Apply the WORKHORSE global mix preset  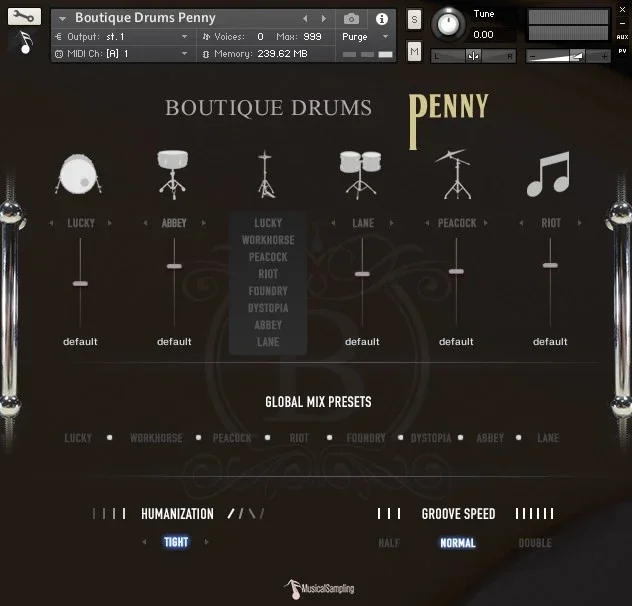point(156,438)
